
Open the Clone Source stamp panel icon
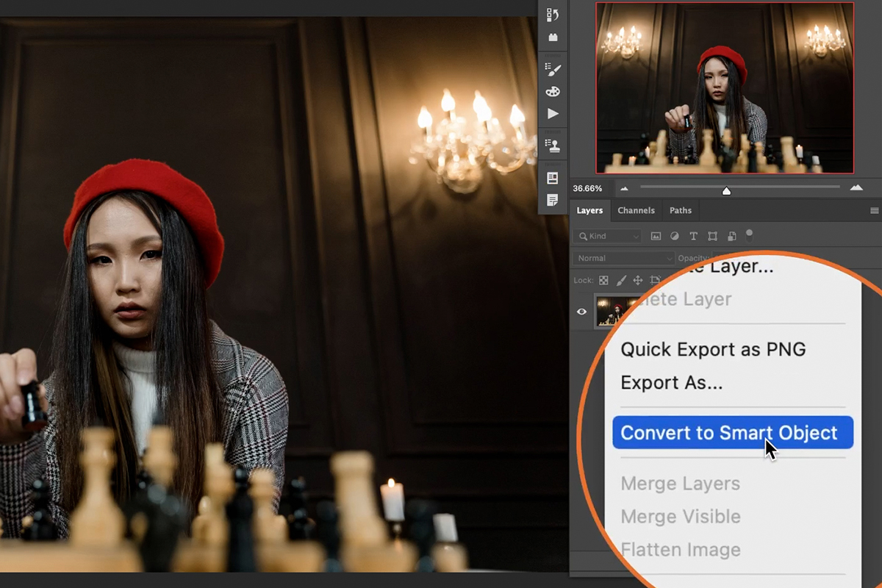pos(553,145)
